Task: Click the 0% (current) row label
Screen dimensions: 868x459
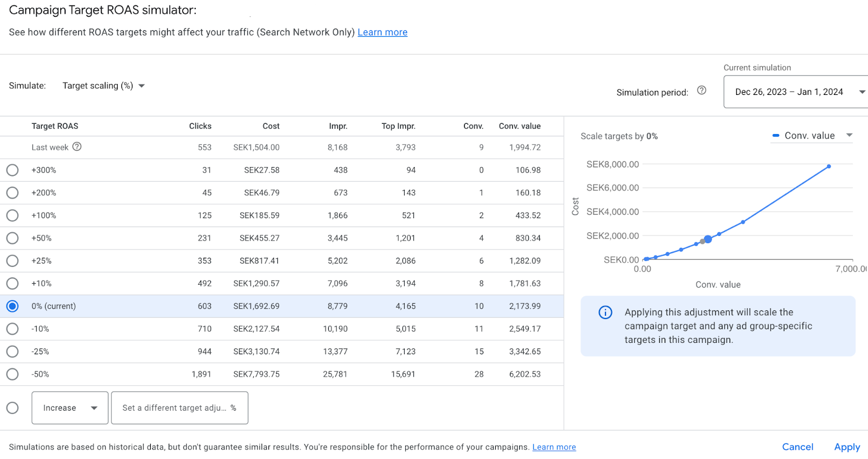Action: (54, 307)
